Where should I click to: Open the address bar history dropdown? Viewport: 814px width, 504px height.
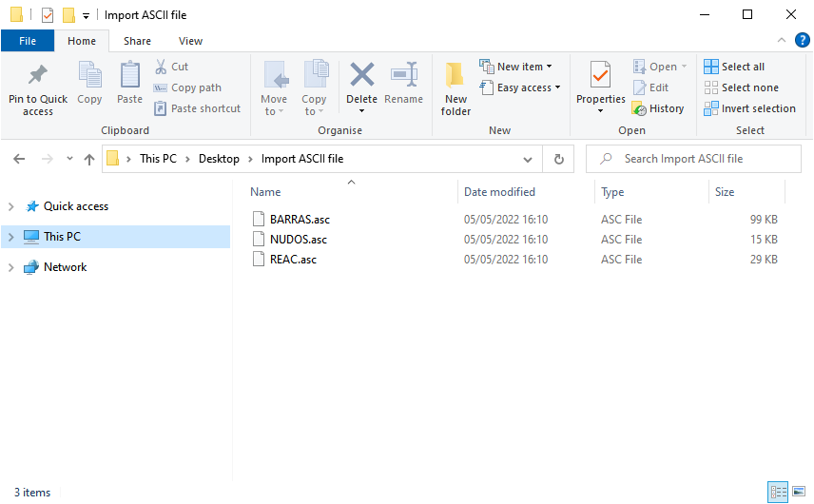pyautogui.click(x=529, y=159)
